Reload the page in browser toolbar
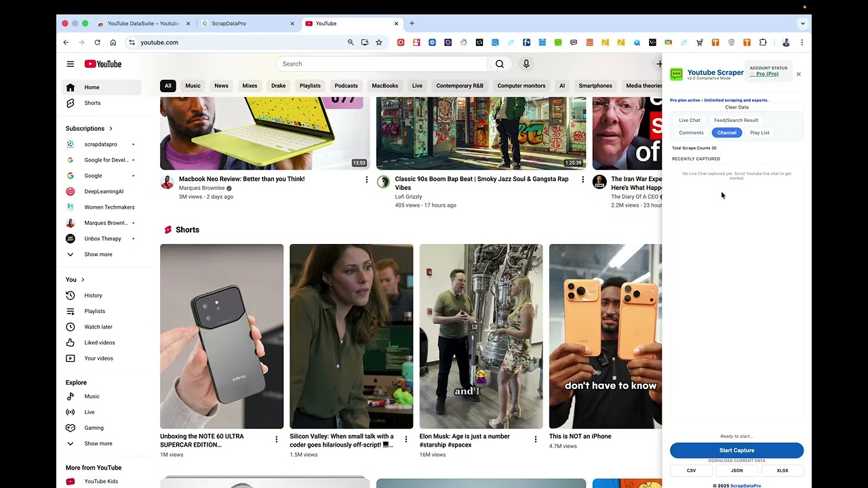 click(x=97, y=42)
